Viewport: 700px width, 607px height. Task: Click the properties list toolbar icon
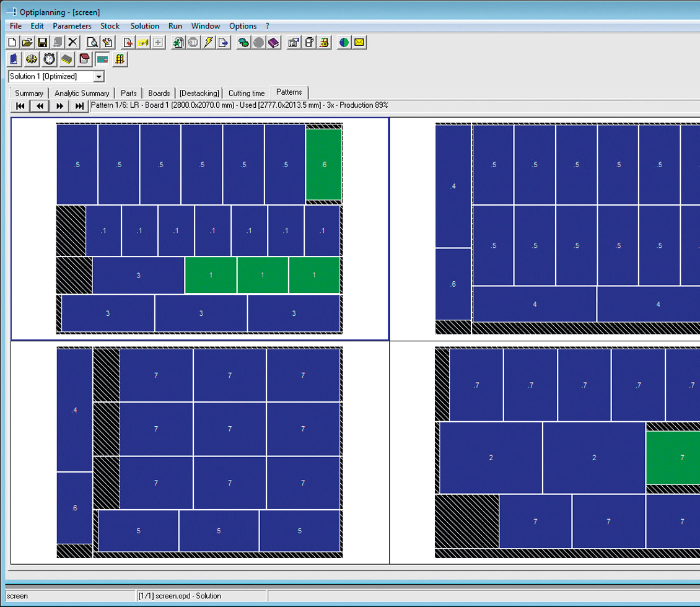294,42
